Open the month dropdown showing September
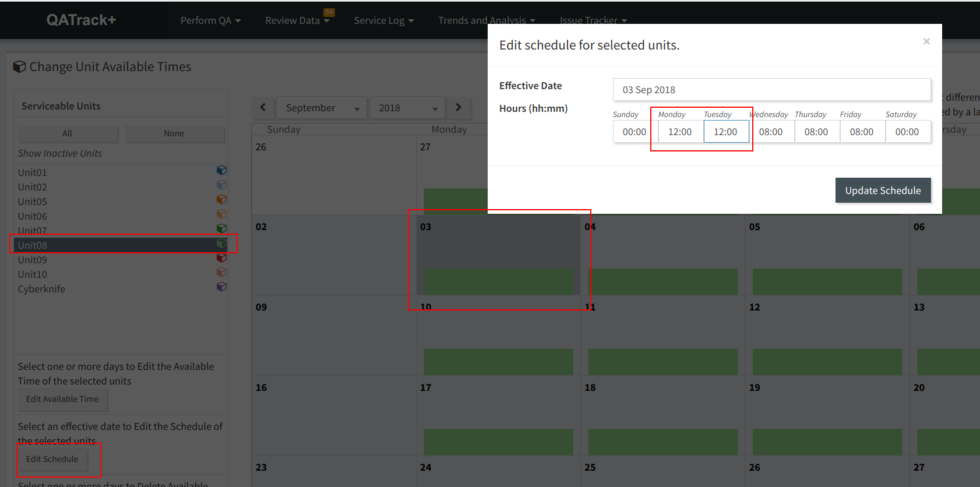Viewport: 980px width, 487px height. [322, 108]
